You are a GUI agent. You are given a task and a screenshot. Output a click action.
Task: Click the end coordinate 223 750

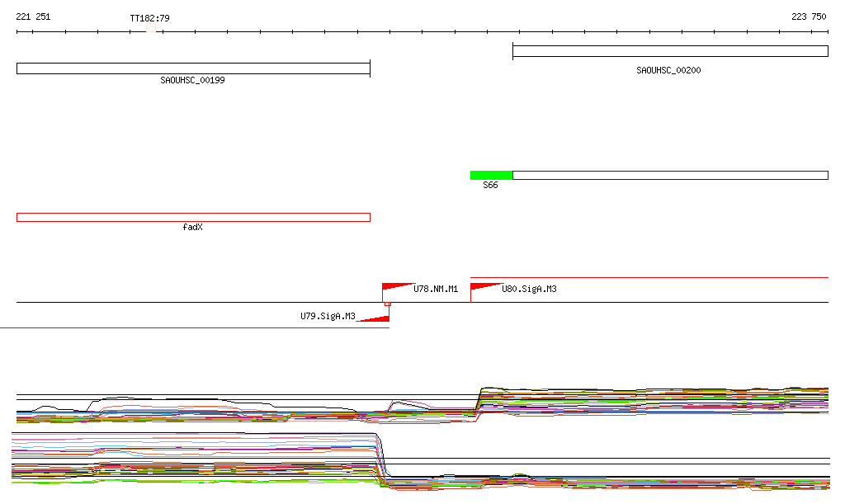(808, 16)
